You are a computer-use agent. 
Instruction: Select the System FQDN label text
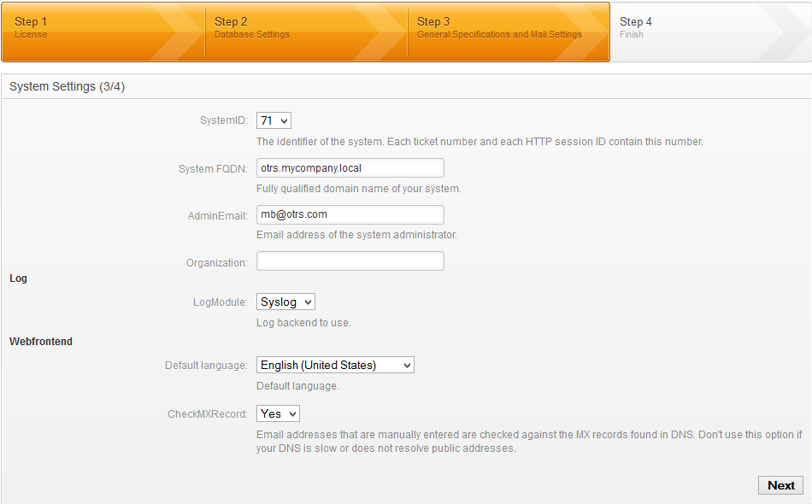pyautogui.click(x=213, y=169)
